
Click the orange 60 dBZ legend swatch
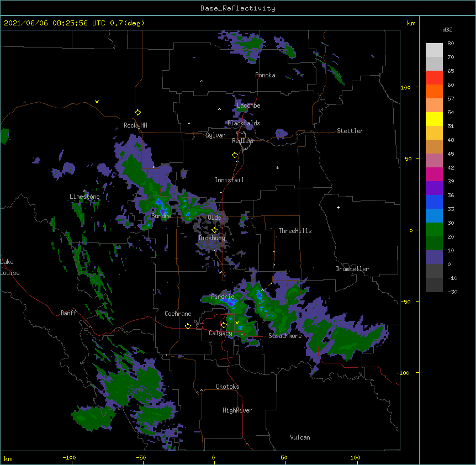tap(434, 91)
